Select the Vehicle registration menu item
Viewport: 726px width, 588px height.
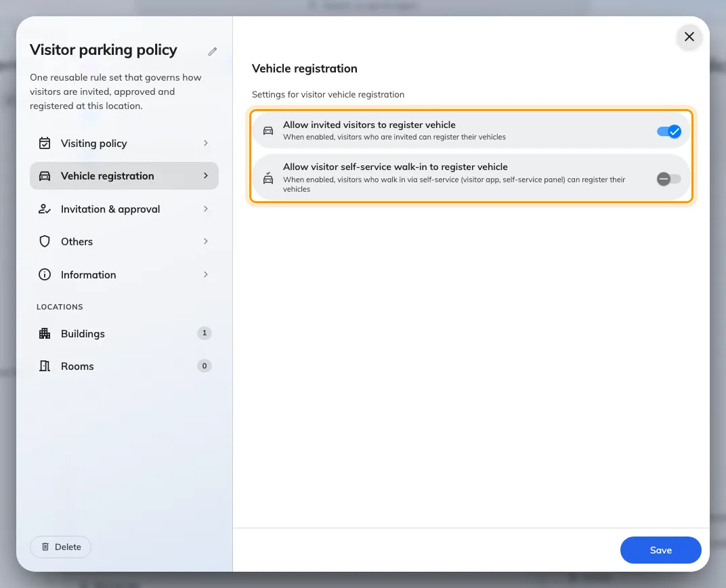pyautogui.click(x=124, y=176)
